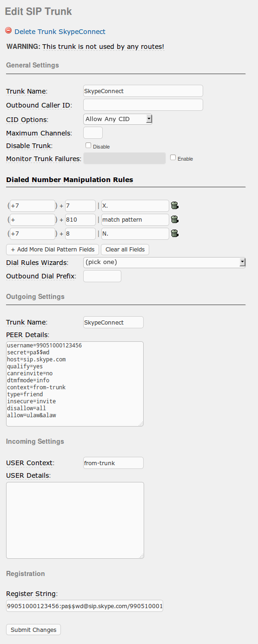Open the CID Options dropdown
Image resolution: width=258 pixels, height=644 pixels.
118,119
